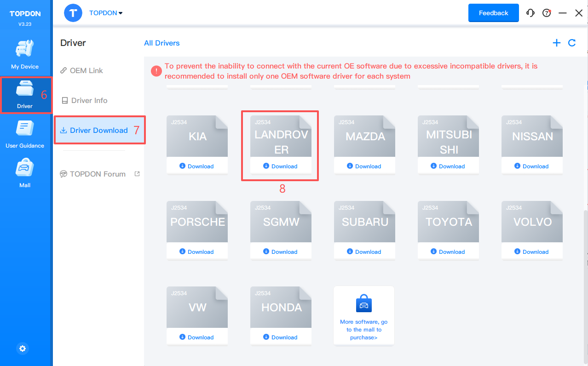Open My Device in the sidebar
Image resolution: width=588 pixels, height=366 pixels.
(25, 54)
